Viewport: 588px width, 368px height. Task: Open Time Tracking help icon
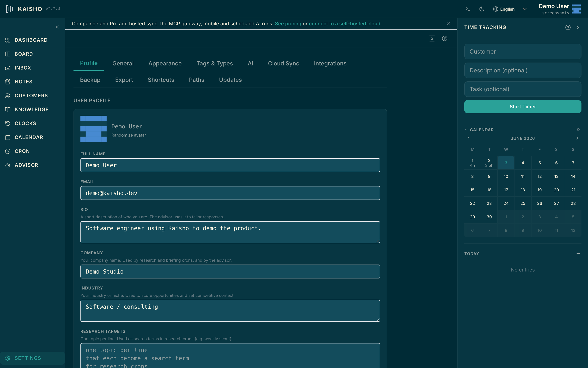coord(568,27)
